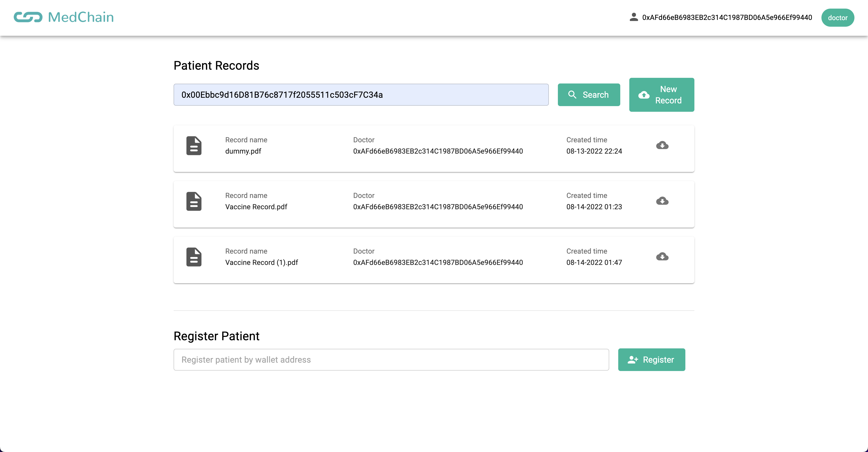
Task: Click the doctor role badge
Action: [x=837, y=18]
